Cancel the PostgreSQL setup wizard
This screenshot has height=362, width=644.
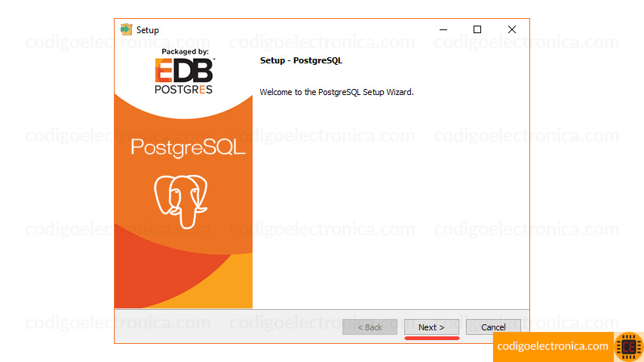coord(493,327)
